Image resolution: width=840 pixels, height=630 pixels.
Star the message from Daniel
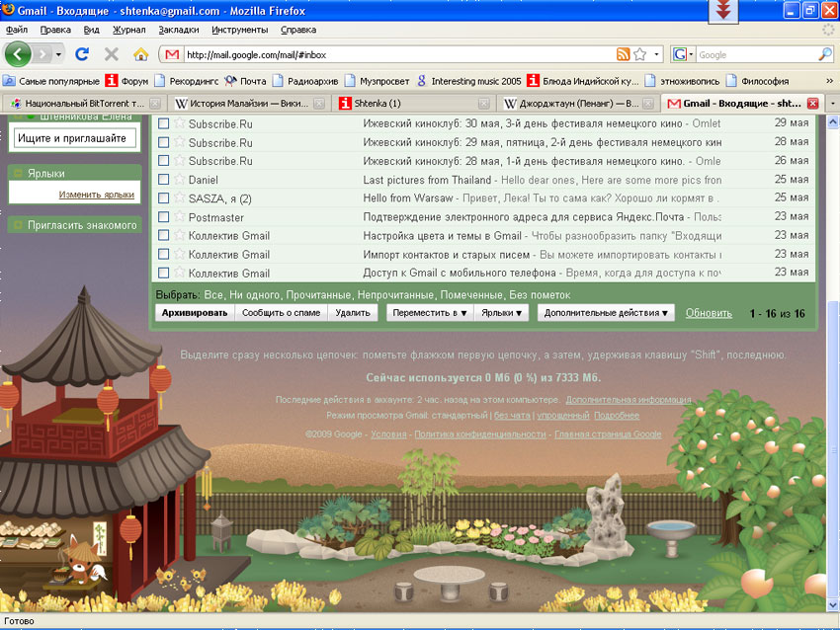(x=179, y=180)
